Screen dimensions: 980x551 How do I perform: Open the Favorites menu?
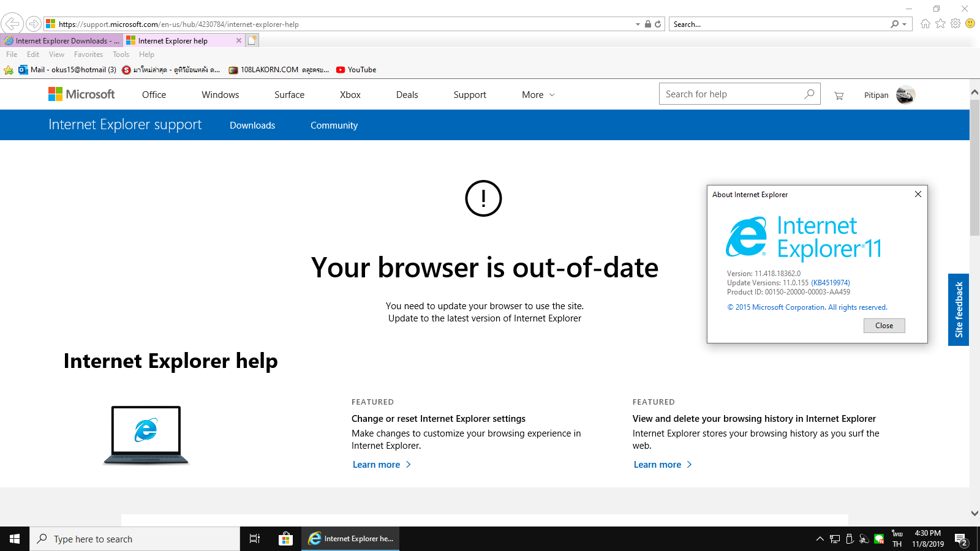pyautogui.click(x=88, y=54)
